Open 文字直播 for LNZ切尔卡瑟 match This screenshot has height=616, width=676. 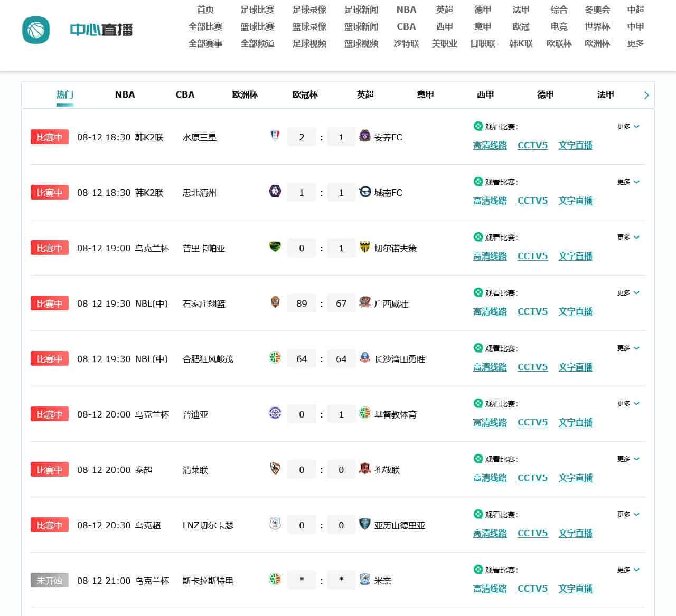click(576, 534)
